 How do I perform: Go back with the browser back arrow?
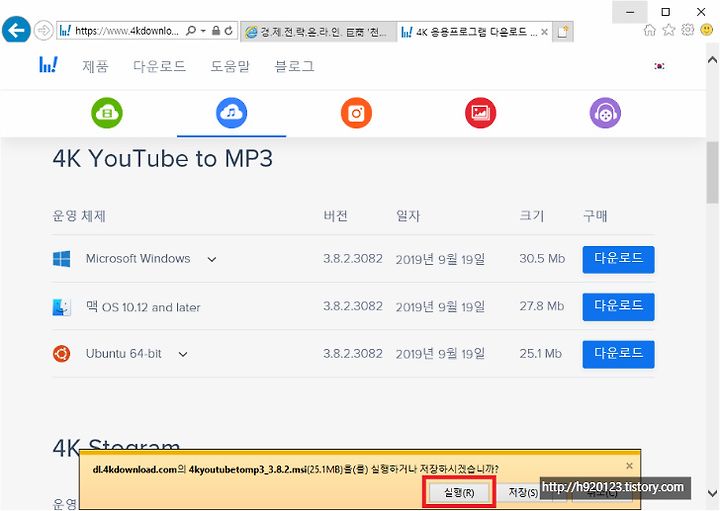16,30
